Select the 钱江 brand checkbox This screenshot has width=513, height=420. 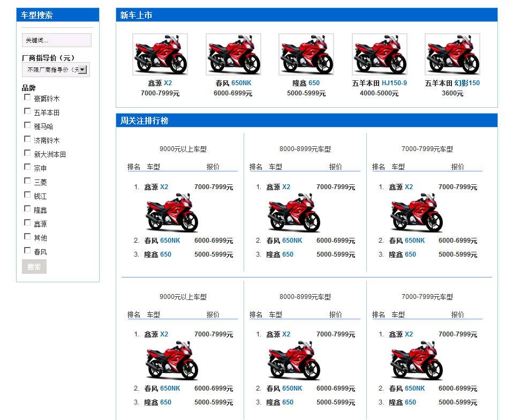27,195
